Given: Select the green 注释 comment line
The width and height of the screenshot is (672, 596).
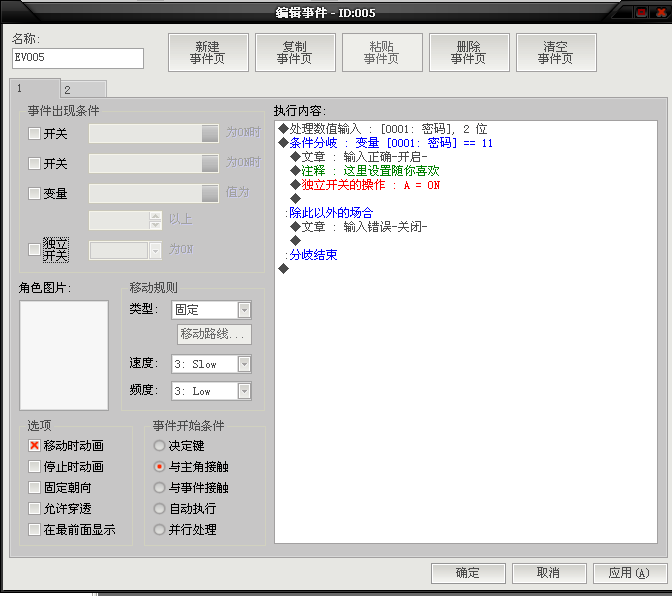Looking at the screenshot, I should (365, 171).
